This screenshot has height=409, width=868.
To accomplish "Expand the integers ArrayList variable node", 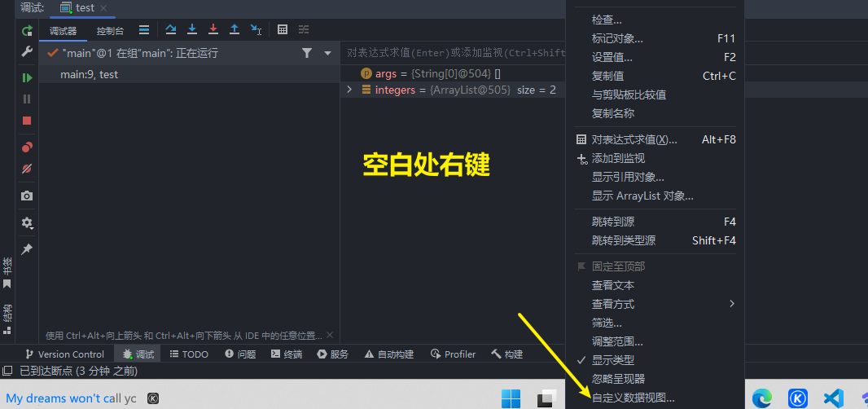I will click(x=350, y=90).
